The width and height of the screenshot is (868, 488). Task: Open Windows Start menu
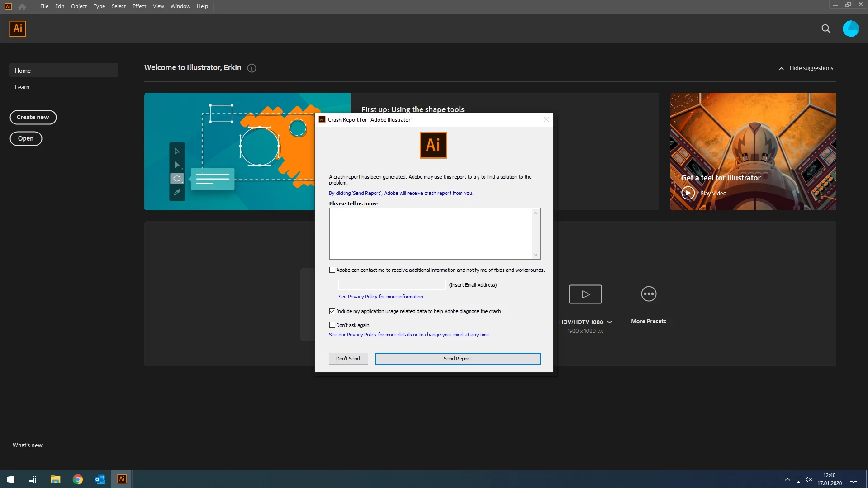coord(11,479)
